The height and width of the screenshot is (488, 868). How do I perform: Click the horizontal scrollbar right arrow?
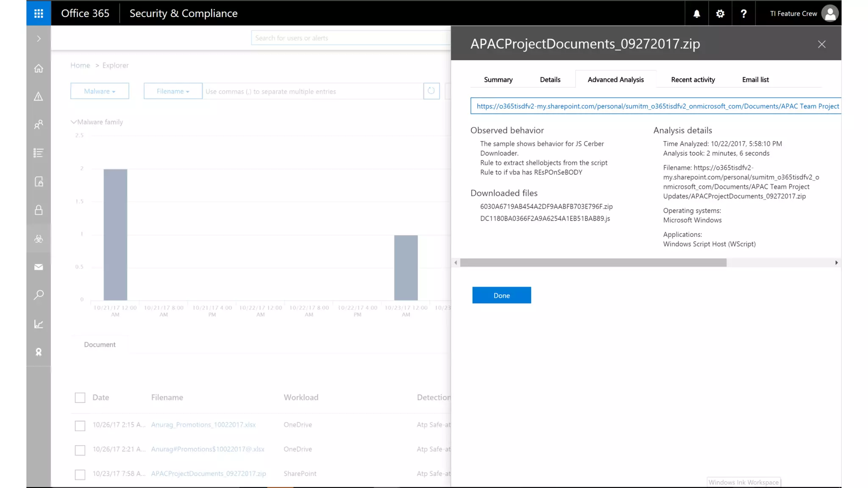point(836,263)
